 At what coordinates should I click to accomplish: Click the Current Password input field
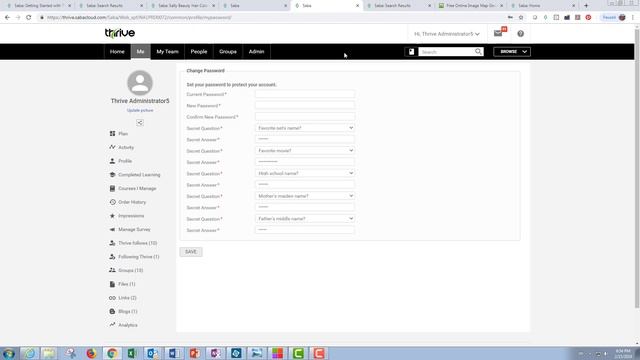tap(305, 94)
